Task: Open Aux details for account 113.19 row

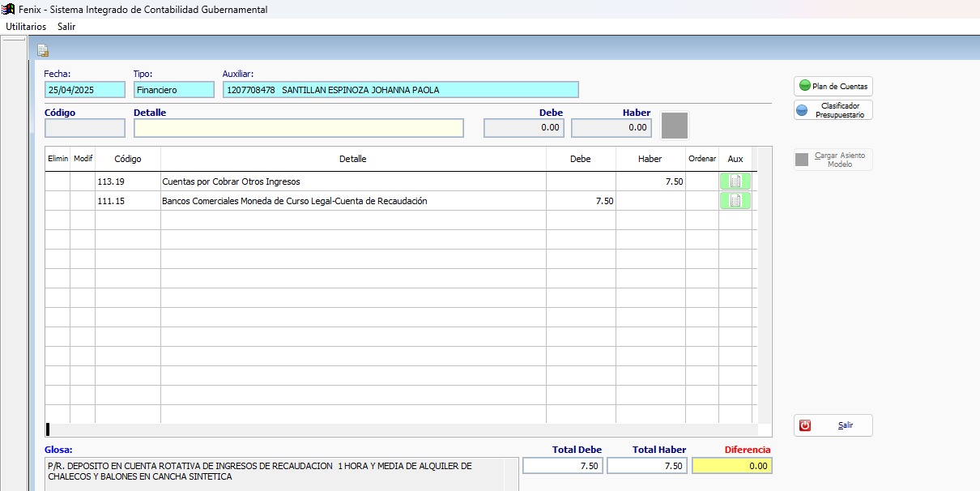Action: (735, 181)
